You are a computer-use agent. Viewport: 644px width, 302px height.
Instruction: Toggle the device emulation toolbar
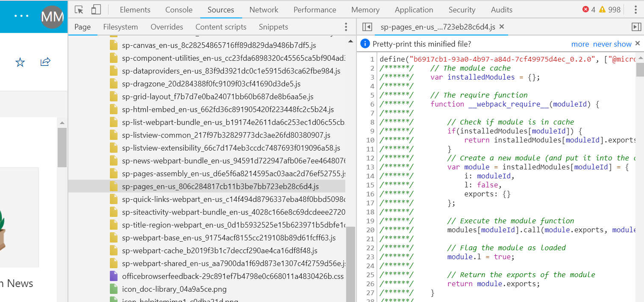pyautogui.click(x=95, y=9)
